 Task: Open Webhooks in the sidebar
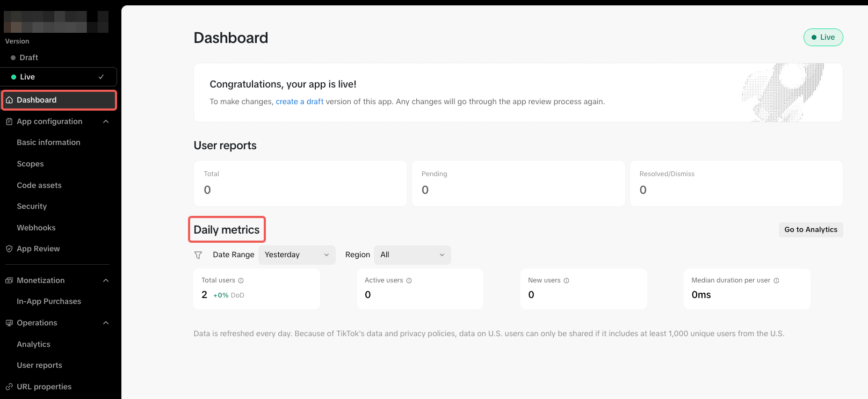(x=36, y=228)
